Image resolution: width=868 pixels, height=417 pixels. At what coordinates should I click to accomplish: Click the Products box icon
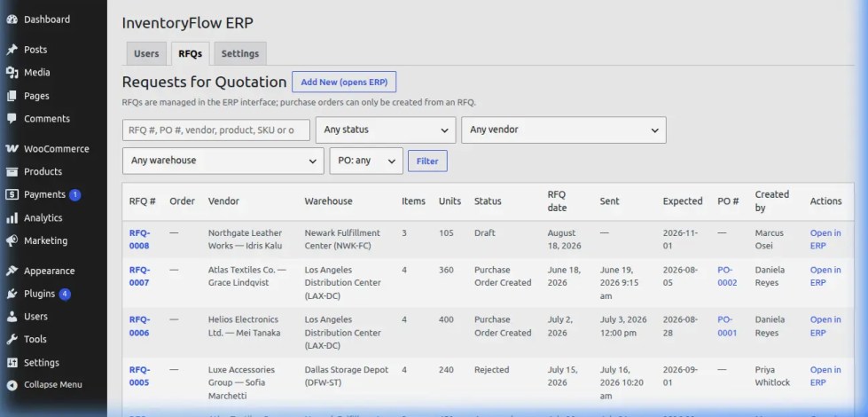(x=12, y=171)
